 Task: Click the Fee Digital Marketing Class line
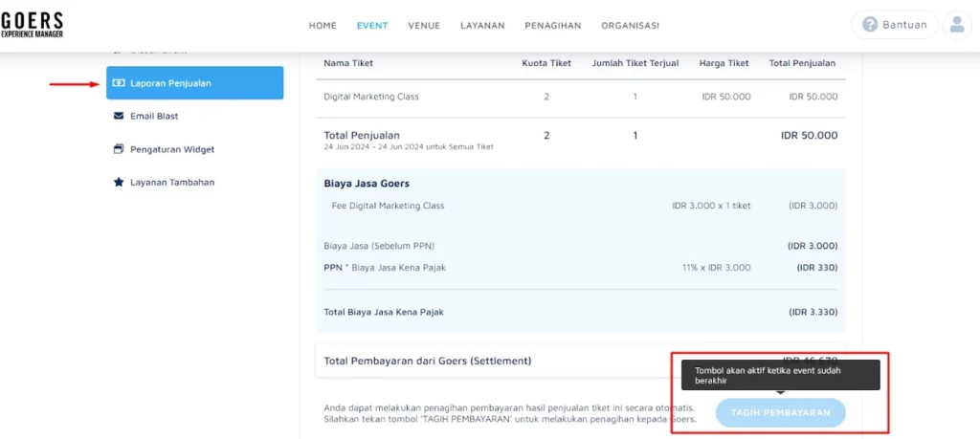[x=389, y=206]
